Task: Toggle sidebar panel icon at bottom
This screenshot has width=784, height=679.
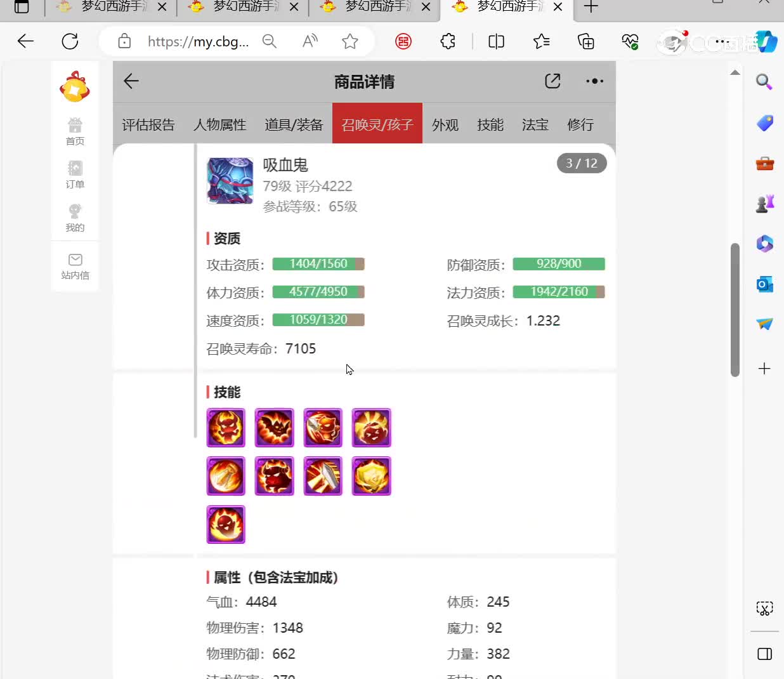Action: tap(764, 654)
